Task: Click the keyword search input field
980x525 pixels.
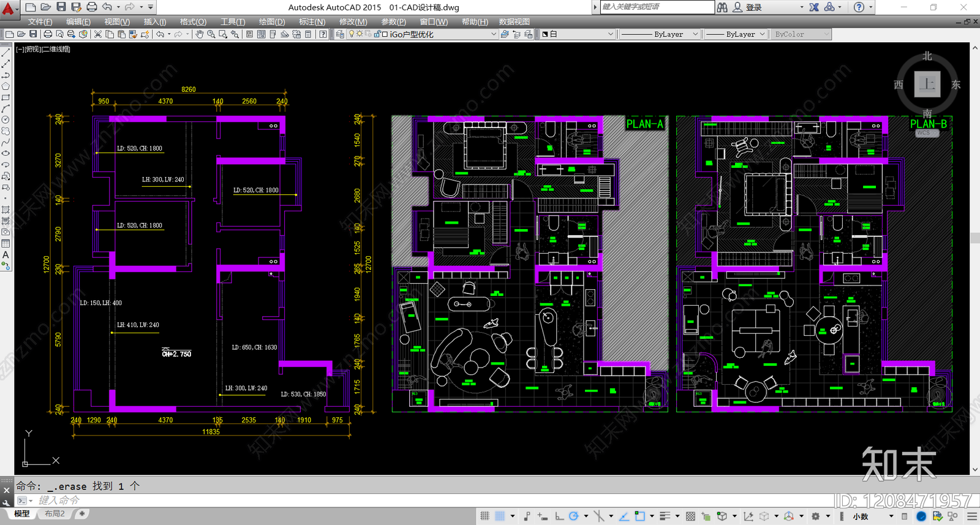Action: (x=657, y=7)
